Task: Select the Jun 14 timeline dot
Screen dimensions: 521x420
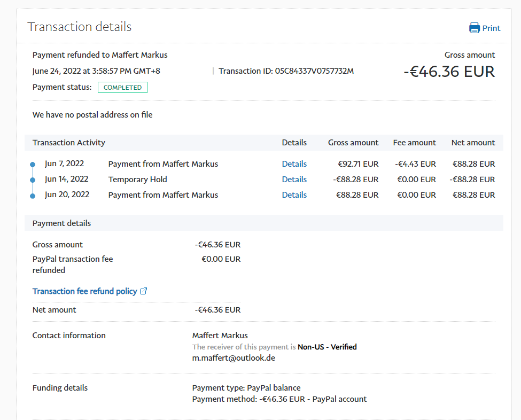Action: (x=33, y=180)
